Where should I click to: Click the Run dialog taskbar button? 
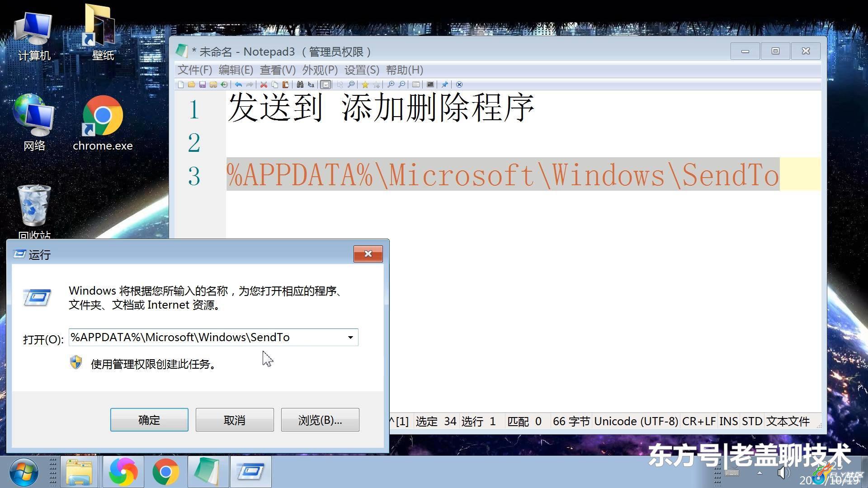point(251,472)
